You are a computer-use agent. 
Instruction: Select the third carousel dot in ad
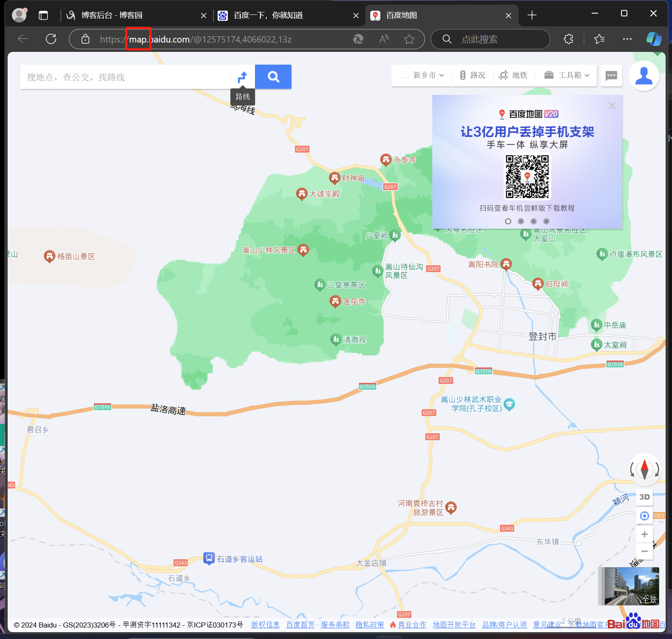pyautogui.click(x=533, y=221)
